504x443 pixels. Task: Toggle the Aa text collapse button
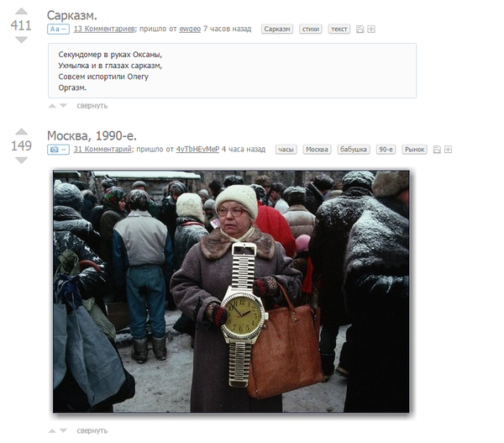pos(58,29)
